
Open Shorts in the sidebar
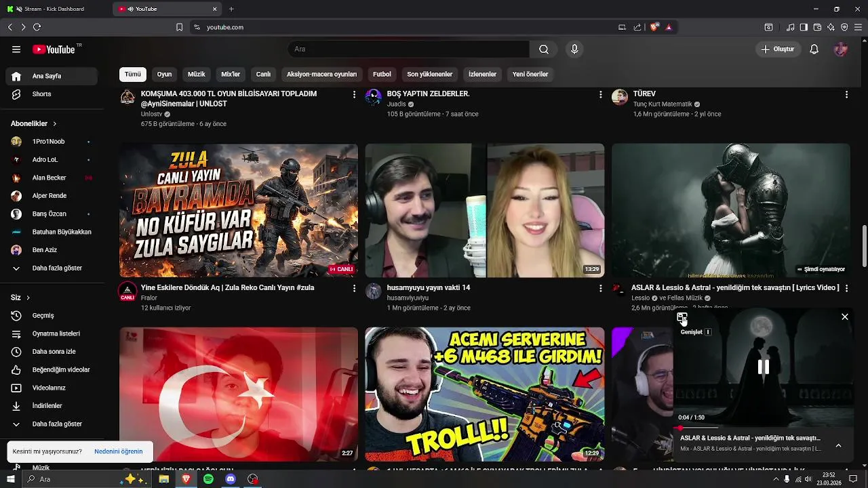52,94
